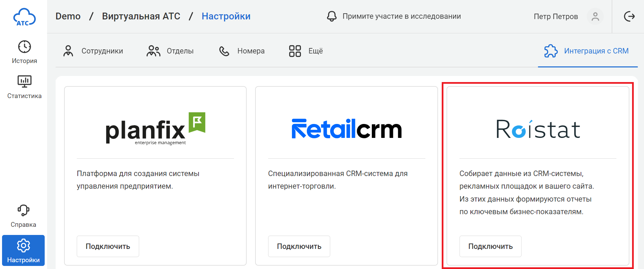Viewport: 644px width, 269px height.
Task: Open the Справка headset icon
Action: (23, 210)
